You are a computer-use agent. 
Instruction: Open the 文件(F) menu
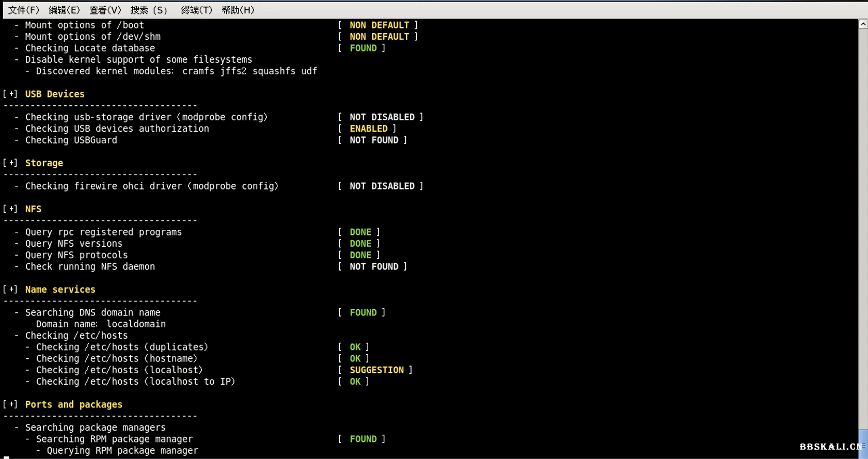click(x=23, y=10)
